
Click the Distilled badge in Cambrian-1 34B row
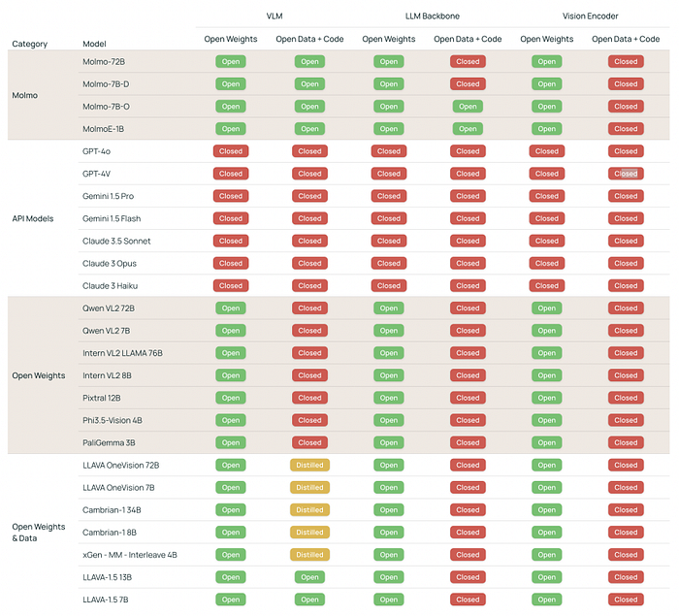(309, 510)
